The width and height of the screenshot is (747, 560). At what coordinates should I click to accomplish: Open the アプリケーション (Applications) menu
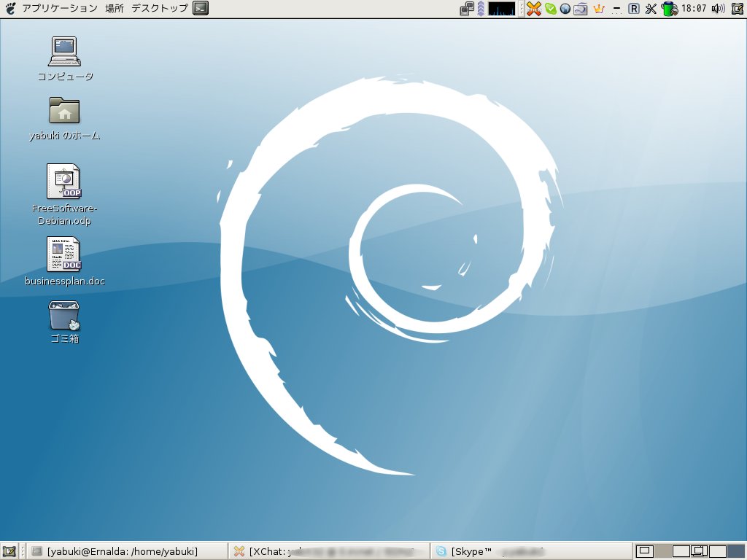coord(60,8)
